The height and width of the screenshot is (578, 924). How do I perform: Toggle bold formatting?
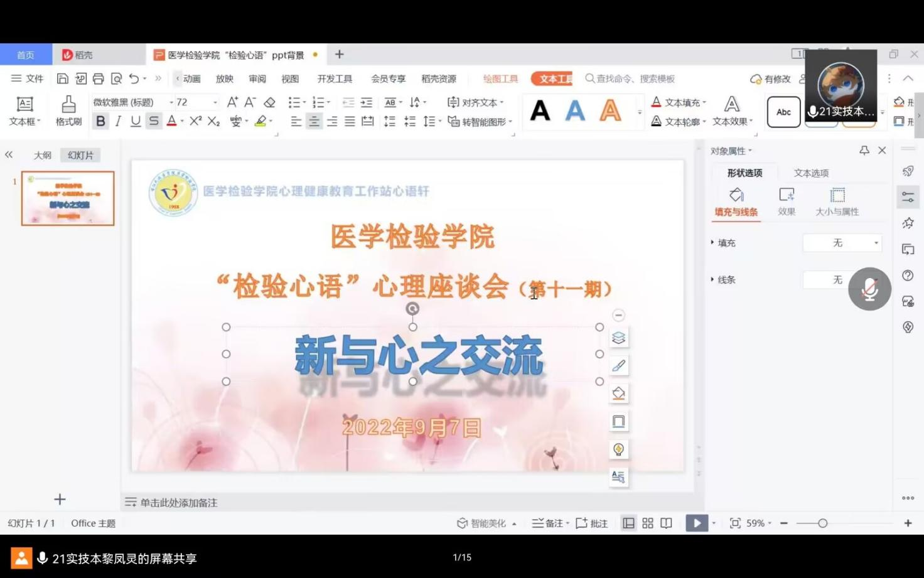pos(100,121)
